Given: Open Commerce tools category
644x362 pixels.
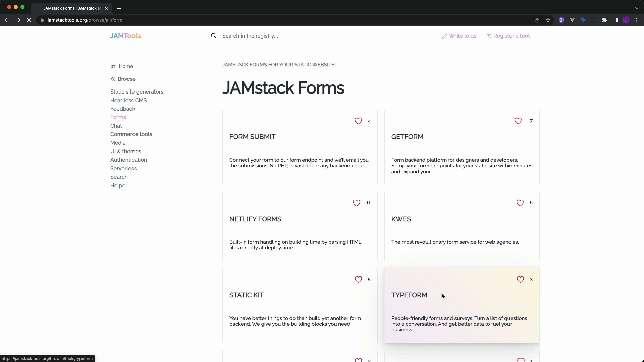Looking at the screenshot, I should tap(131, 134).
